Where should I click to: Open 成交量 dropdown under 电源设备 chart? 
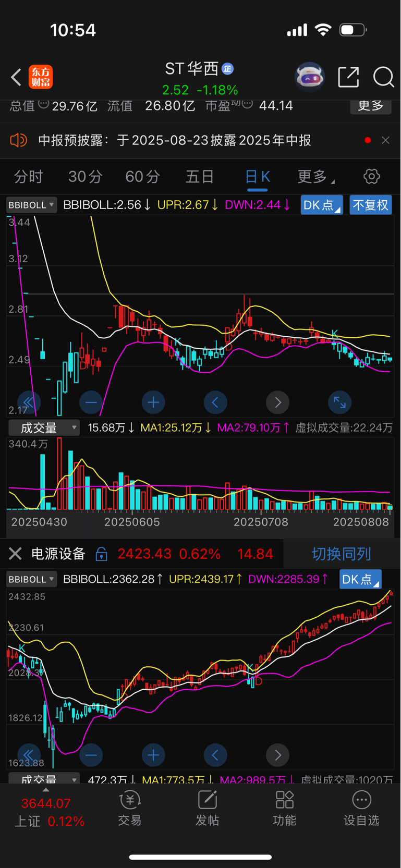[44, 779]
